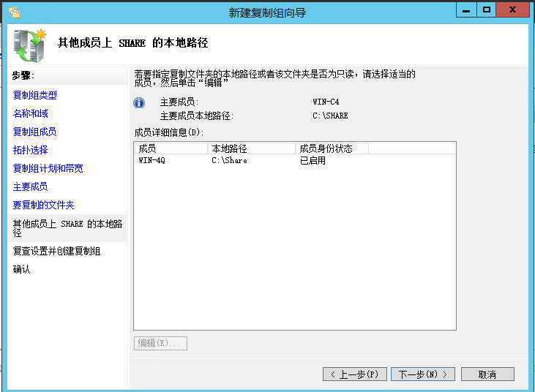Return to 要复制的文件夹 step
The height and width of the screenshot is (392, 535).
(44, 205)
